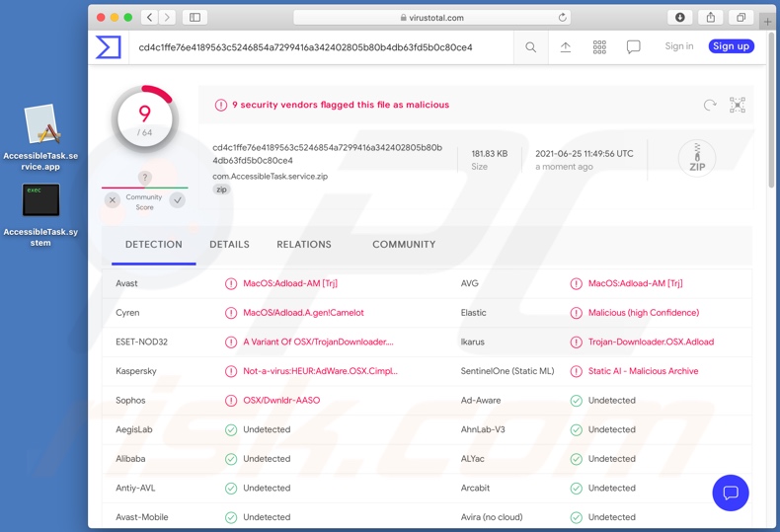
Task: Click the ZIP file type icon
Action: (x=697, y=159)
